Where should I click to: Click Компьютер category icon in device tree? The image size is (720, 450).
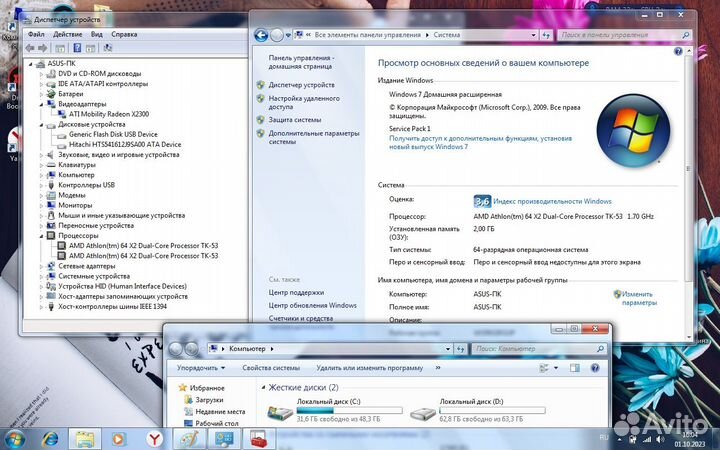pos(51,175)
